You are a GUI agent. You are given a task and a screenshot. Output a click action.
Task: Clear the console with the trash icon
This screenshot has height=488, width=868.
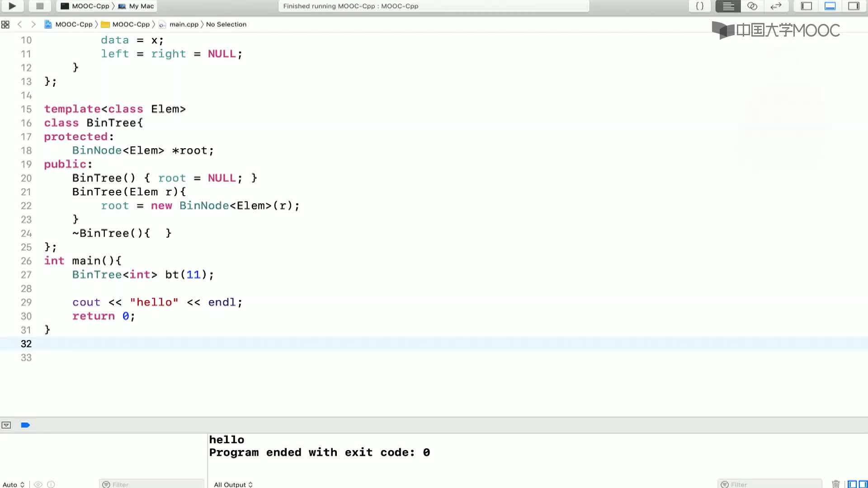click(x=836, y=484)
